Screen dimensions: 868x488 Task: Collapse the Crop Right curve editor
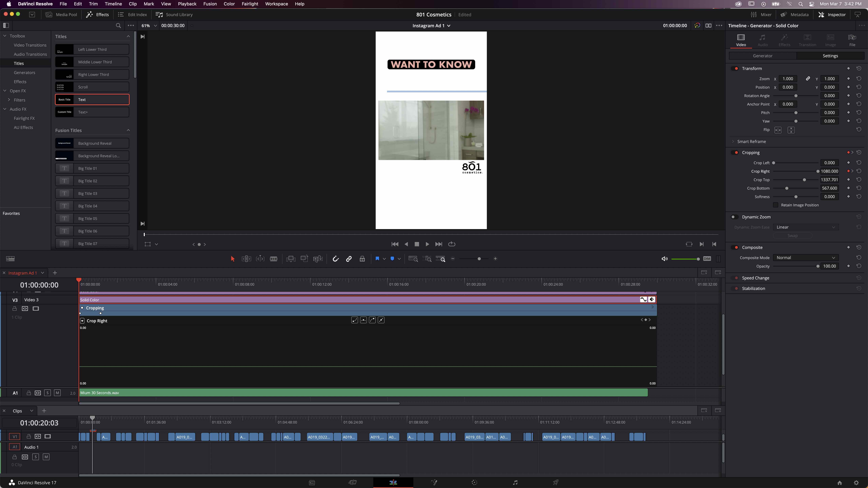tap(82, 321)
